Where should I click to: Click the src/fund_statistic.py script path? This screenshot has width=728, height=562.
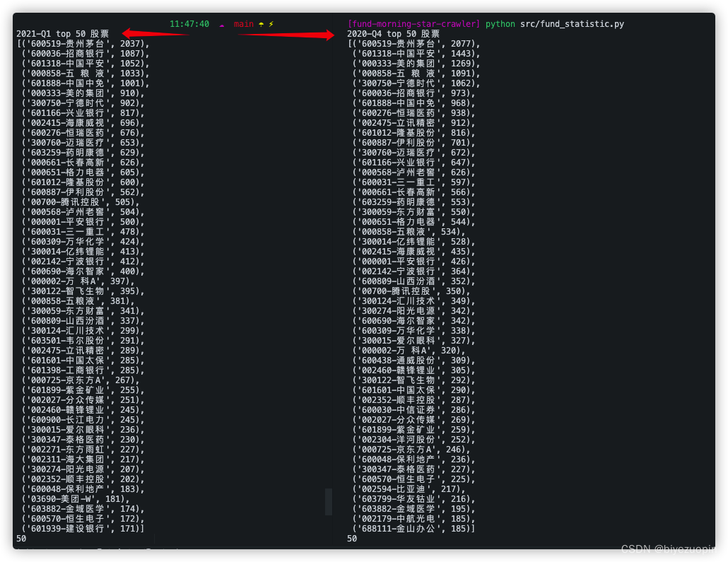tap(572, 24)
